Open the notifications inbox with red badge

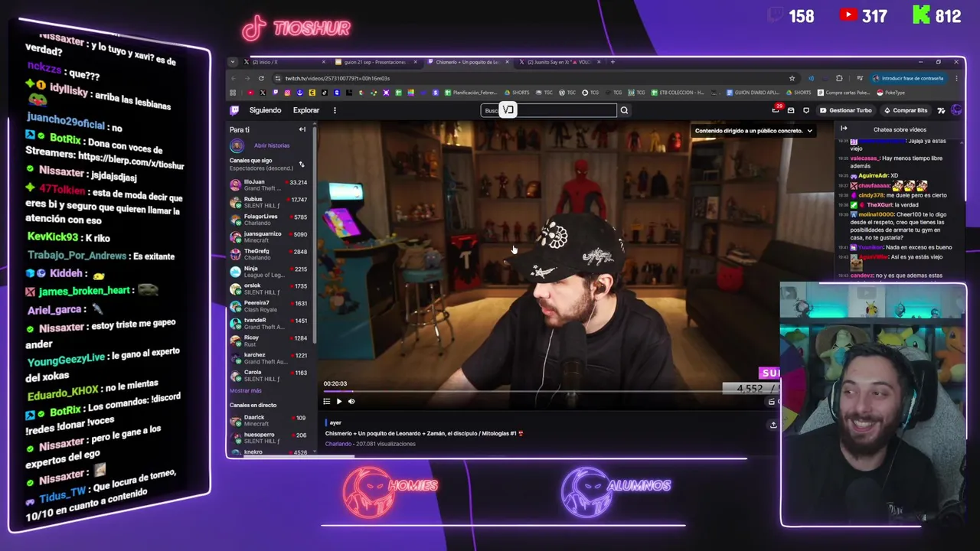click(776, 110)
